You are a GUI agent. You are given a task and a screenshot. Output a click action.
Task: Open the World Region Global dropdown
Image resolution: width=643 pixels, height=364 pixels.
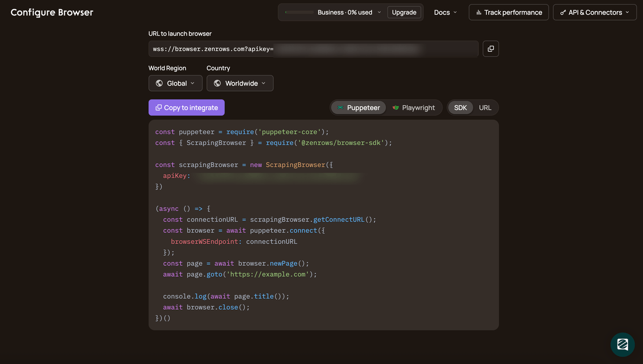[x=175, y=83]
